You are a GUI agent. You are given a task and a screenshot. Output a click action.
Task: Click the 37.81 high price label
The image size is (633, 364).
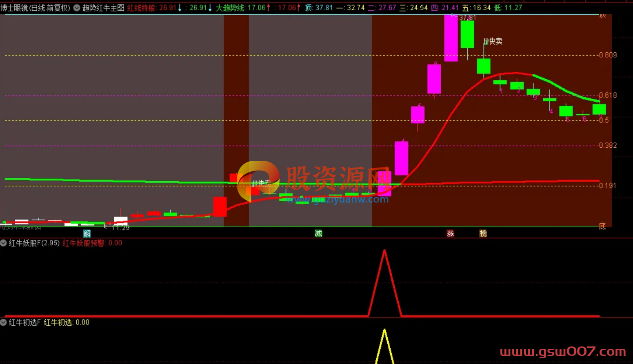coord(467,18)
